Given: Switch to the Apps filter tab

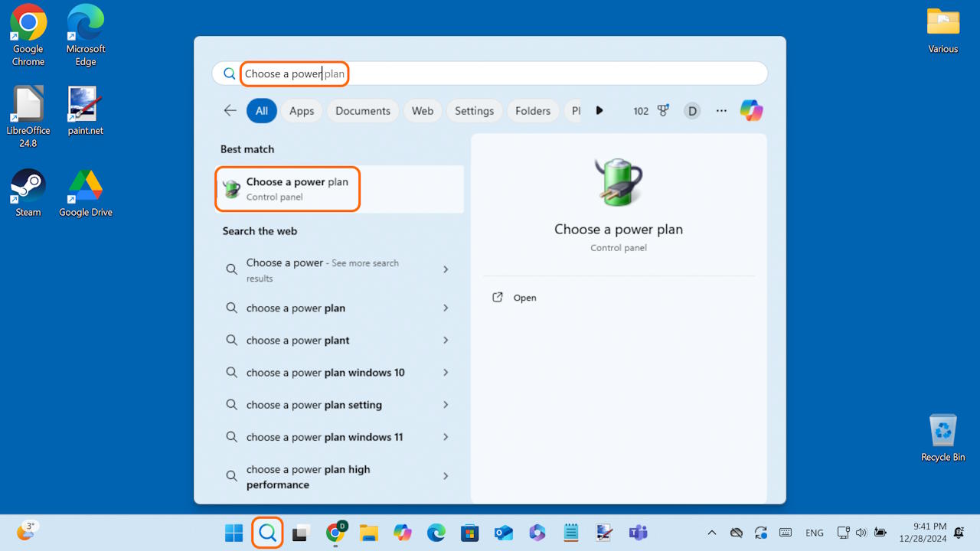Looking at the screenshot, I should coord(302,111).
